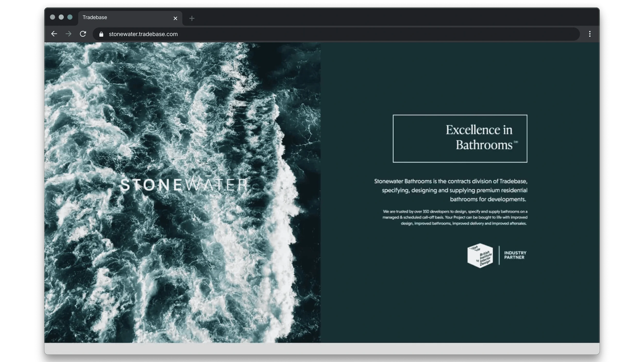Reload the page with refresh icon
The height and width of the screenshot is (362, 644).
coord(83,34)
